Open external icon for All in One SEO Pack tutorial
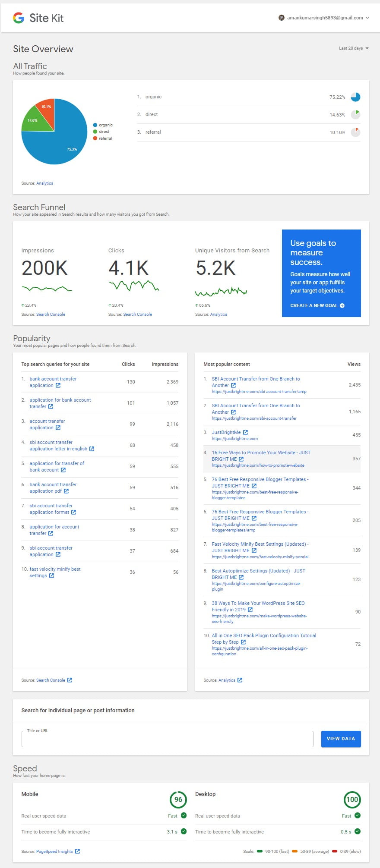 click(x=243, y=642)
